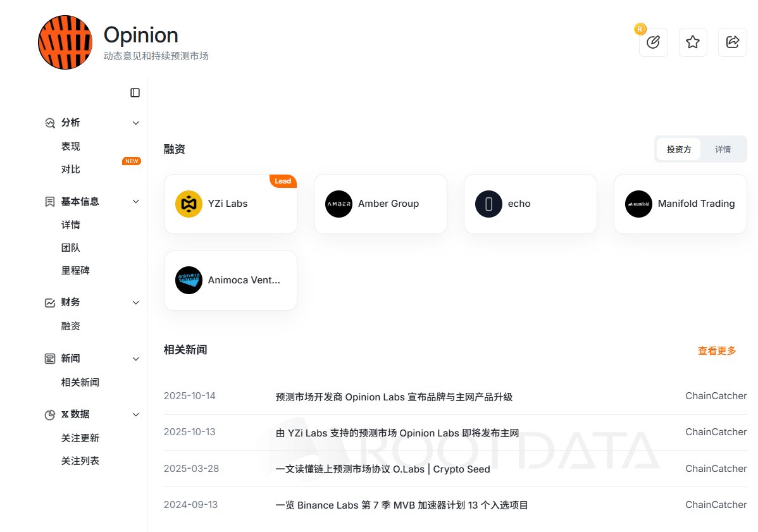Click the YZi Labs logo

click(189, 204)
